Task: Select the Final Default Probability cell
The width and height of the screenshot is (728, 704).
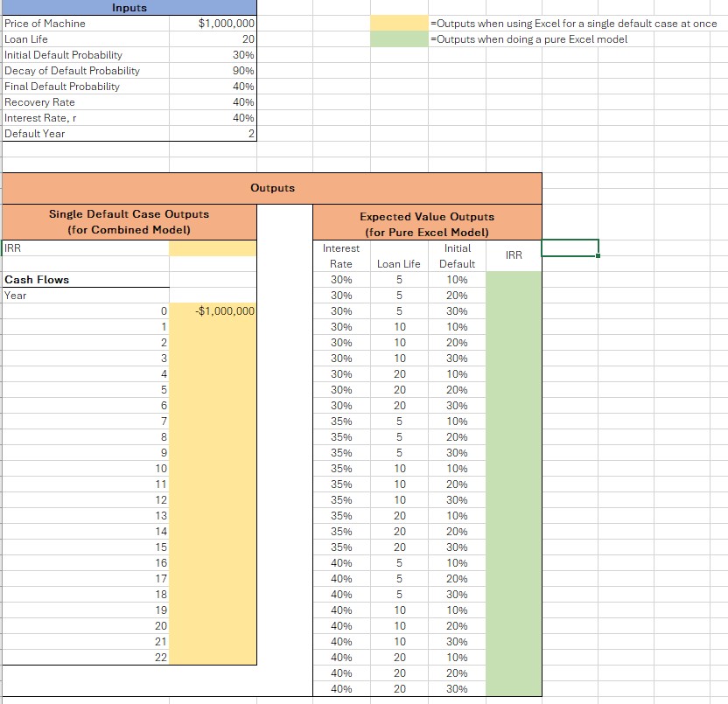Action: point(214,87)
